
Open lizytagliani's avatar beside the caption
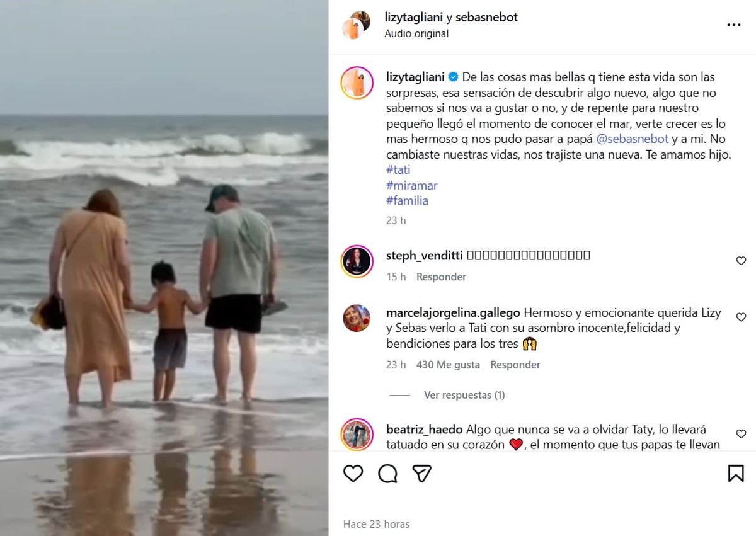pos(357,83)
